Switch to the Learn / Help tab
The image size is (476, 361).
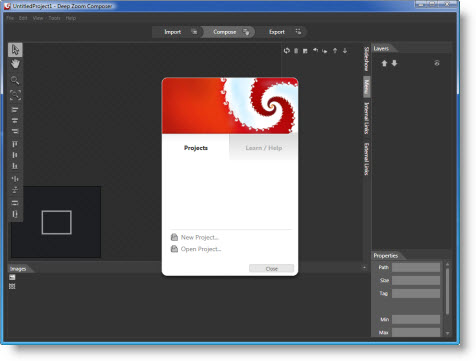[x=264, y=148]
